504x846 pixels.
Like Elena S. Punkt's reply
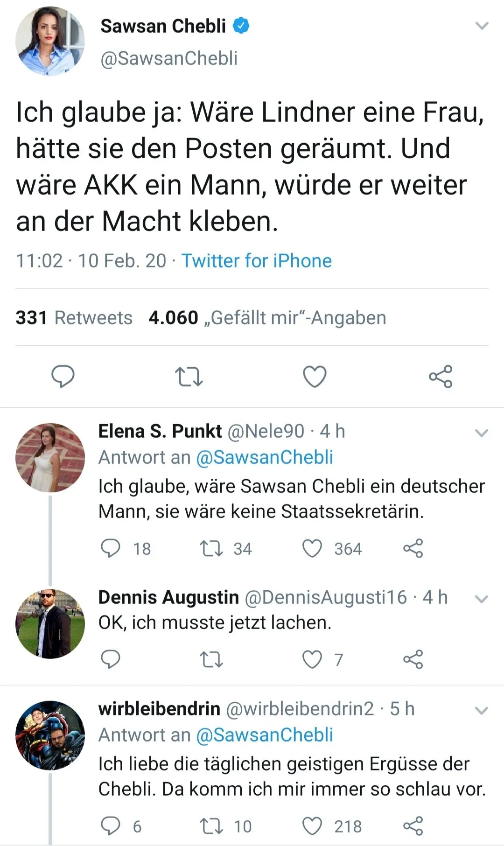coord(312,549)
